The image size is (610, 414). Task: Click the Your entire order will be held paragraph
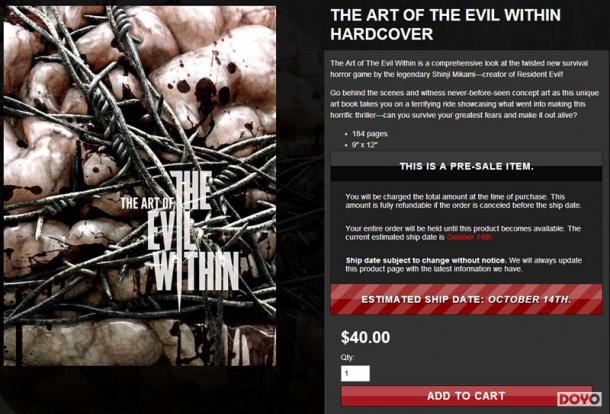[x=463, y=233]
